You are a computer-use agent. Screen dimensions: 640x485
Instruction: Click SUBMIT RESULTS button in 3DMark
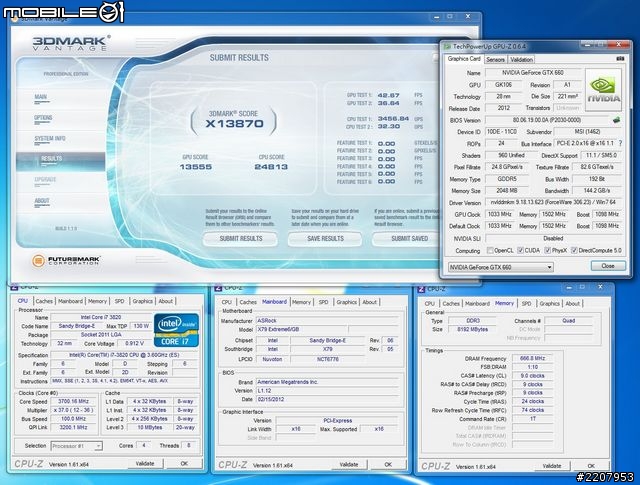click(x=241, y=238)
